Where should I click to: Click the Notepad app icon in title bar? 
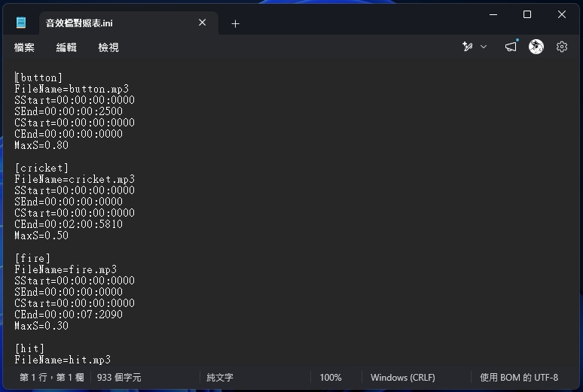click(x=21, y=23)
